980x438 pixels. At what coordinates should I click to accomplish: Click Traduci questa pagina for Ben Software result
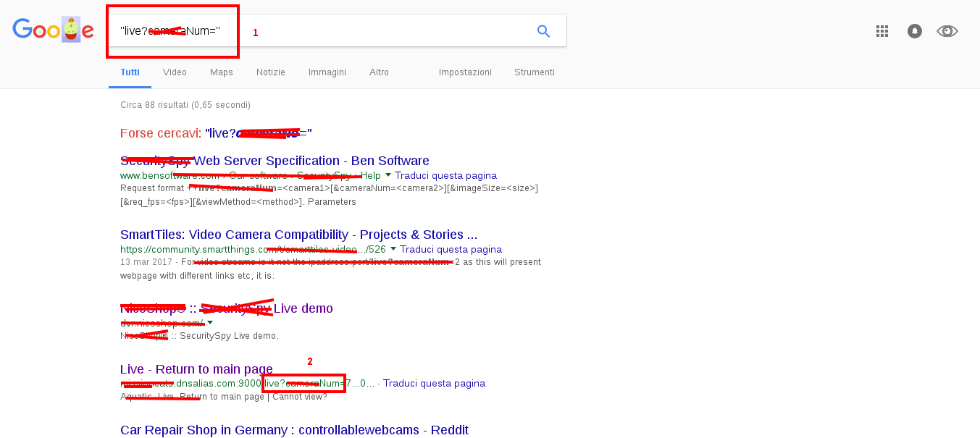pyautogui.click(x=446, y=176)
